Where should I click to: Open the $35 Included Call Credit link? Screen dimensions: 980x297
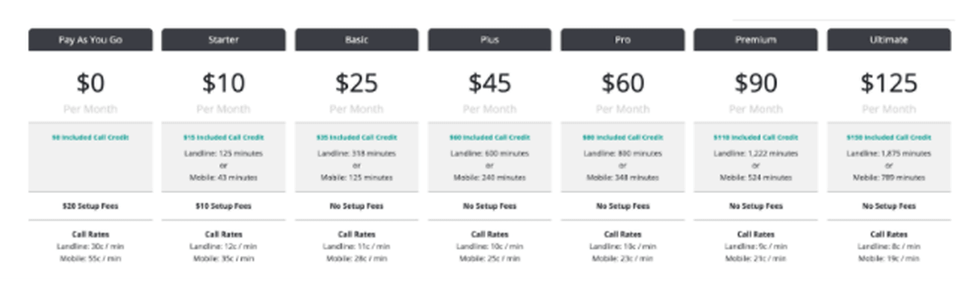point(357,137)
